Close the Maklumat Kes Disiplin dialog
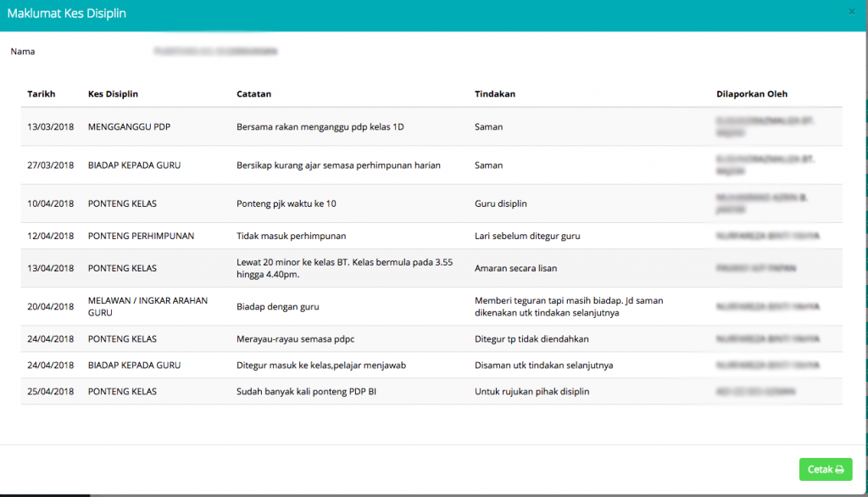Viewport: 868px width, 497px height. pos(851,12)
